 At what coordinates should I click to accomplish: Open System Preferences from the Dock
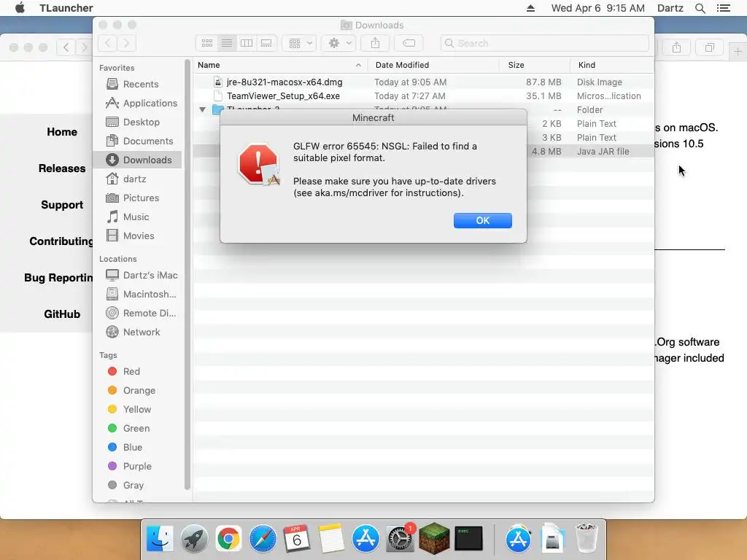click(x=400, y=539)
